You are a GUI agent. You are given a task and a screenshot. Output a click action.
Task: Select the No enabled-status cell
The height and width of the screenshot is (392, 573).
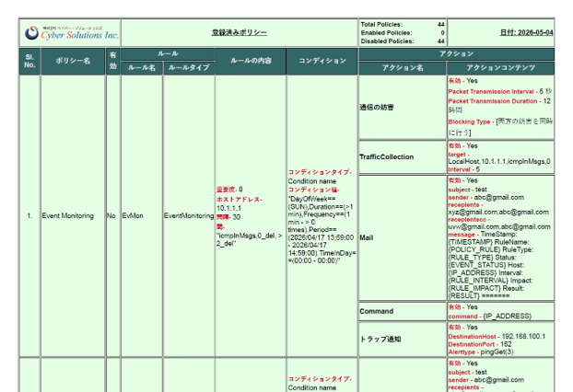[x=111, y=216]
